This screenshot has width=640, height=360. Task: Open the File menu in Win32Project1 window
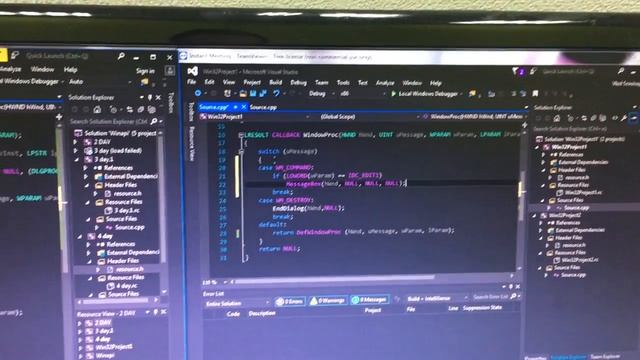(191, 82)
